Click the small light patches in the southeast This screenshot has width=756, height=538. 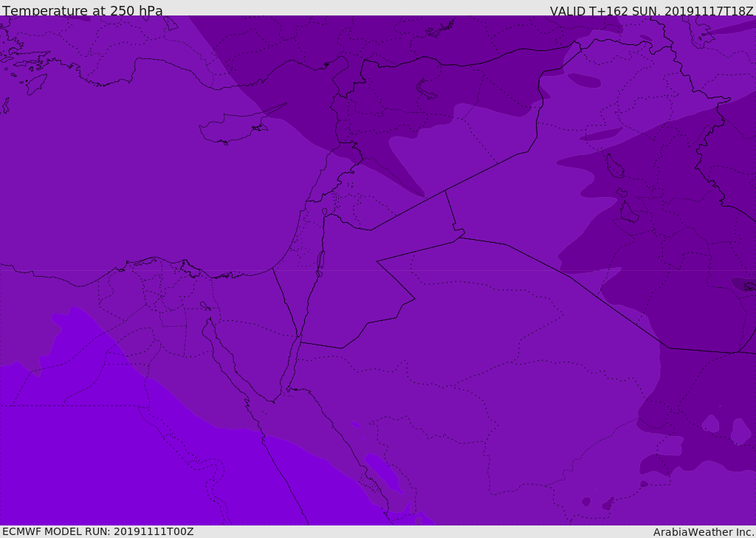[x=740, y=431]
